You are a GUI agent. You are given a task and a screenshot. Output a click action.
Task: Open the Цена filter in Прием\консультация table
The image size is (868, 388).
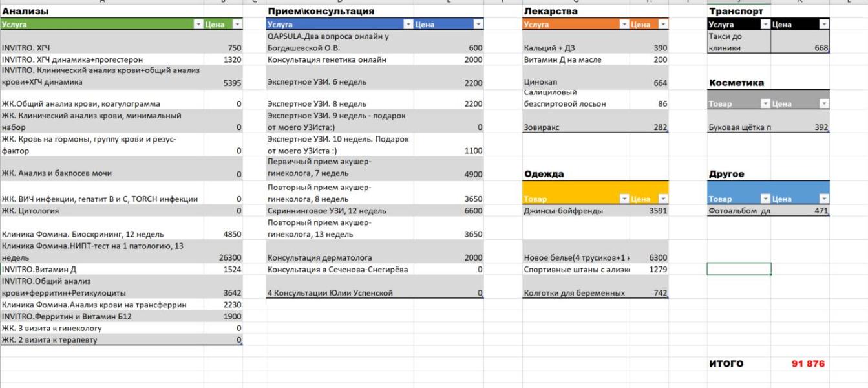[478, 25]
